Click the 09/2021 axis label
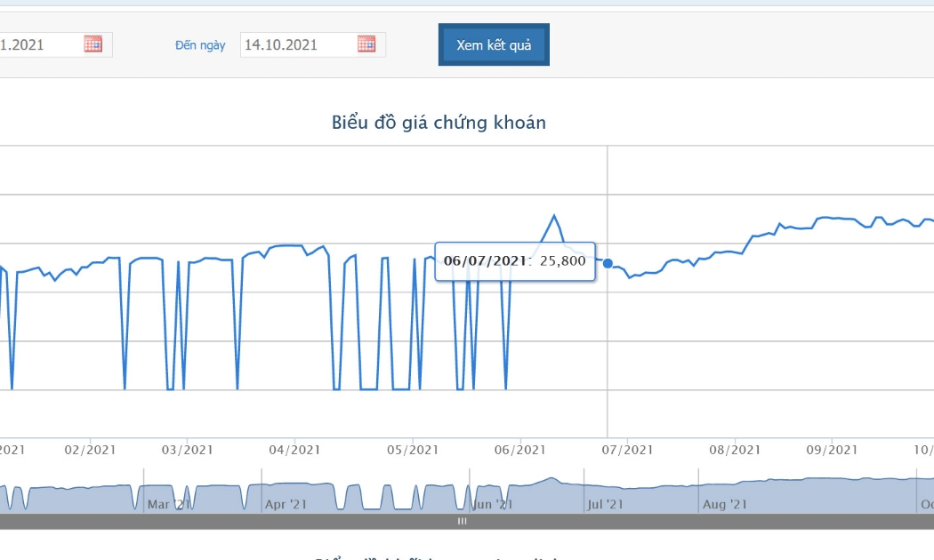The image size is (934, 560). coord(832,450)
